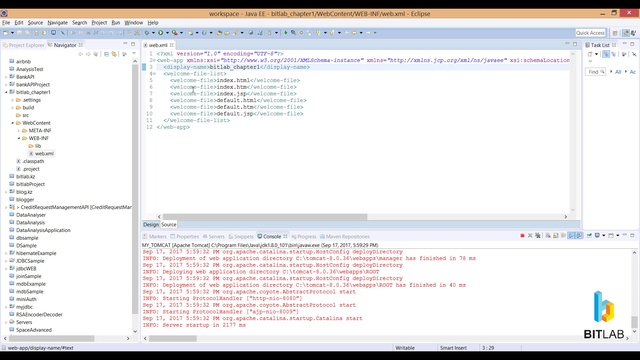Viewport: 640px width, 360px height.
Task: Click Go Up icon in Navigator toolbar
Action: pyautogui.click(x=96, y=54)
